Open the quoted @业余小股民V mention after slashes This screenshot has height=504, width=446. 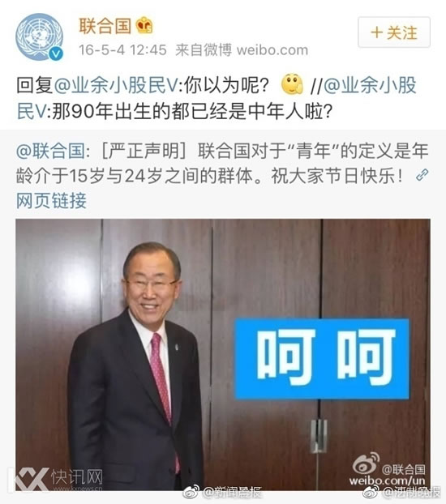[217, 98]
